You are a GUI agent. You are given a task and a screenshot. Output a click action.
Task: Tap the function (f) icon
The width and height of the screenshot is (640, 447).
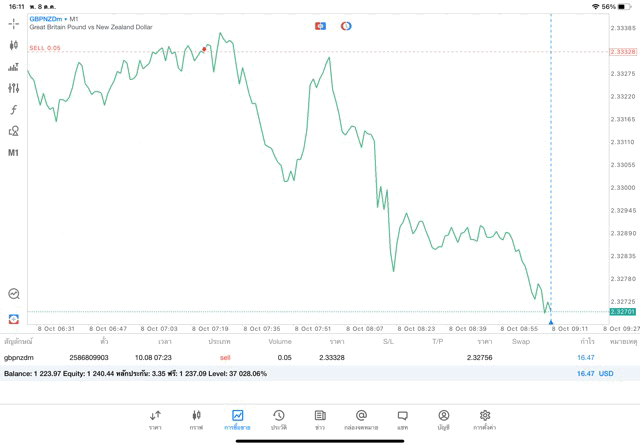pos(14,109)
